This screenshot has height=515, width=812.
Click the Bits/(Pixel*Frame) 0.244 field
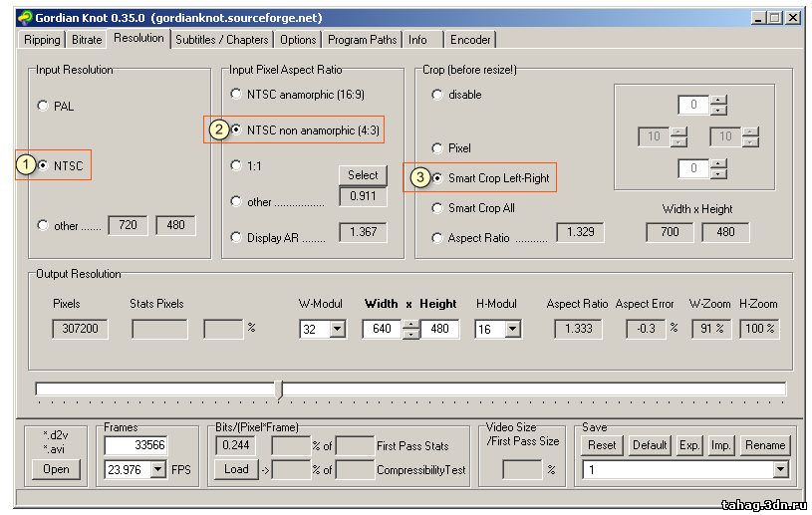click(x=236, y=445)
